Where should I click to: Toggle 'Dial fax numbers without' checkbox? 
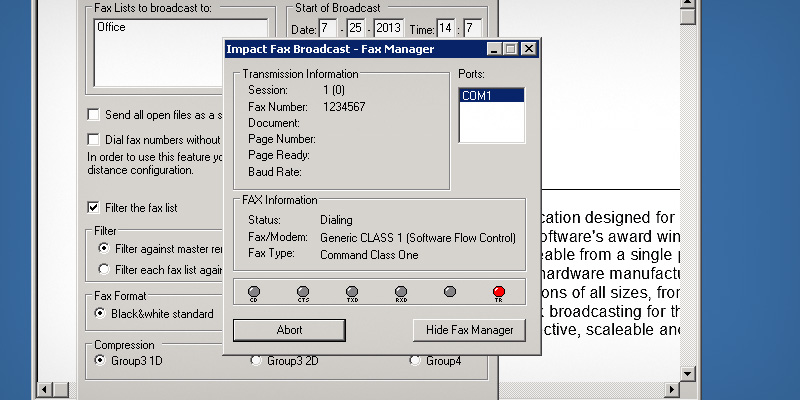click(94, 140)
